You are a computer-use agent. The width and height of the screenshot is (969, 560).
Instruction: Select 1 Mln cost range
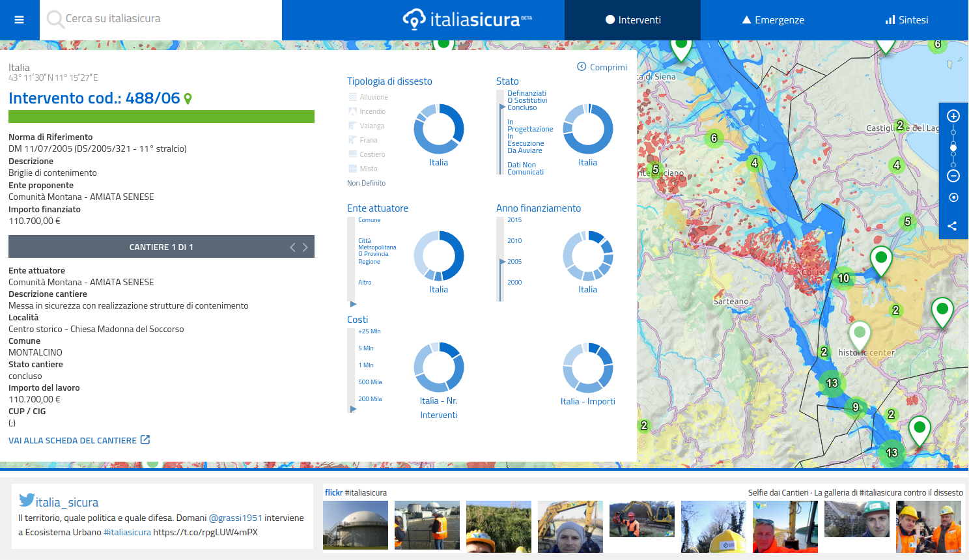tap(366, 365)
